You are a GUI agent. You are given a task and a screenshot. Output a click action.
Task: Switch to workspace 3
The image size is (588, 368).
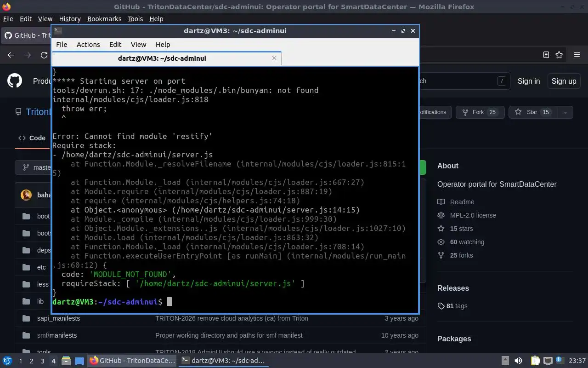click(42, 361)
